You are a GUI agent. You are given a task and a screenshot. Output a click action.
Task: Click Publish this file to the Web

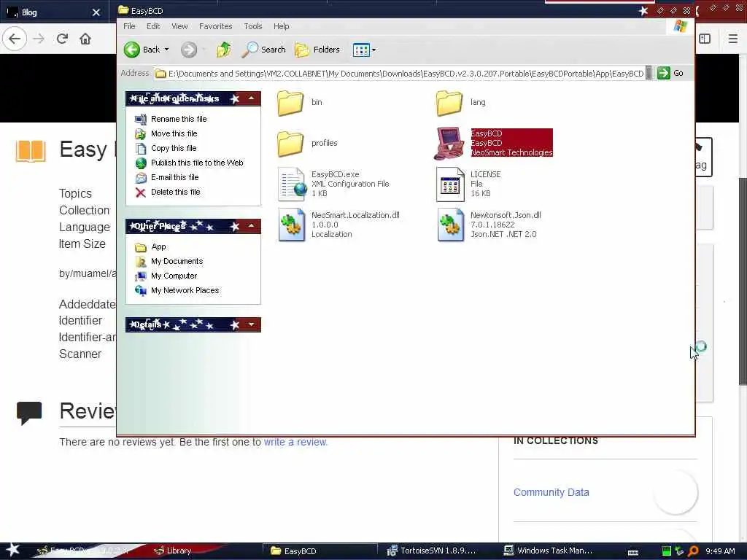(x=197, y=163)
